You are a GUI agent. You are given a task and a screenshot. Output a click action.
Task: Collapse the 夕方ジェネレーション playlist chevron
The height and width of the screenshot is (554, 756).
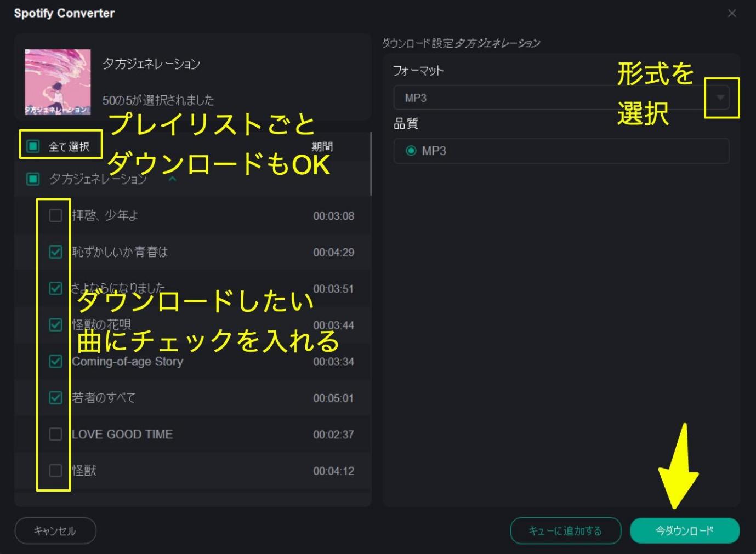[172, 179]
